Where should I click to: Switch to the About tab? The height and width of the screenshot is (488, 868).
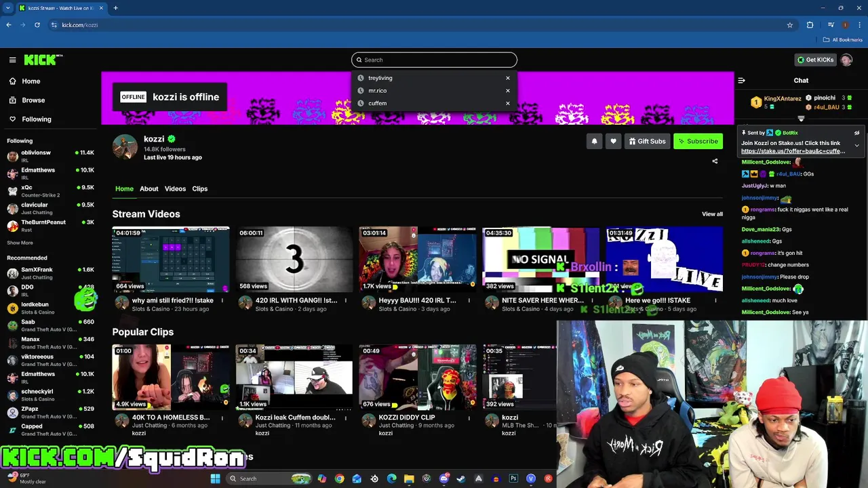[149, 188]
